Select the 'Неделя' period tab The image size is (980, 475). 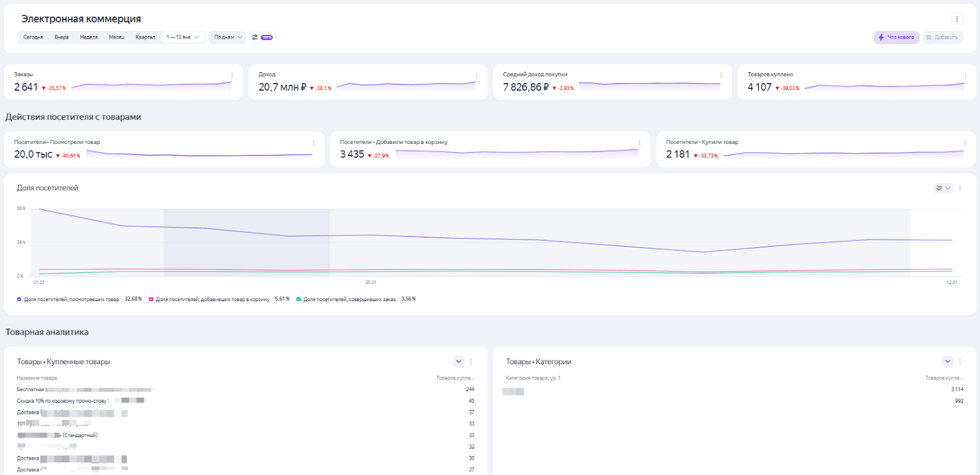click(x=89, y=37)
